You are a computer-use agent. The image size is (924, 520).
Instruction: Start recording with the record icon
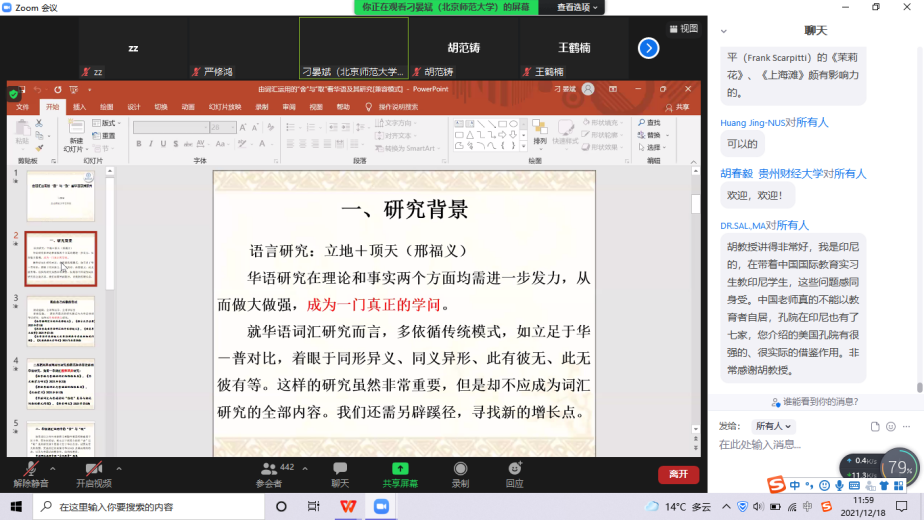click(459, 469)
